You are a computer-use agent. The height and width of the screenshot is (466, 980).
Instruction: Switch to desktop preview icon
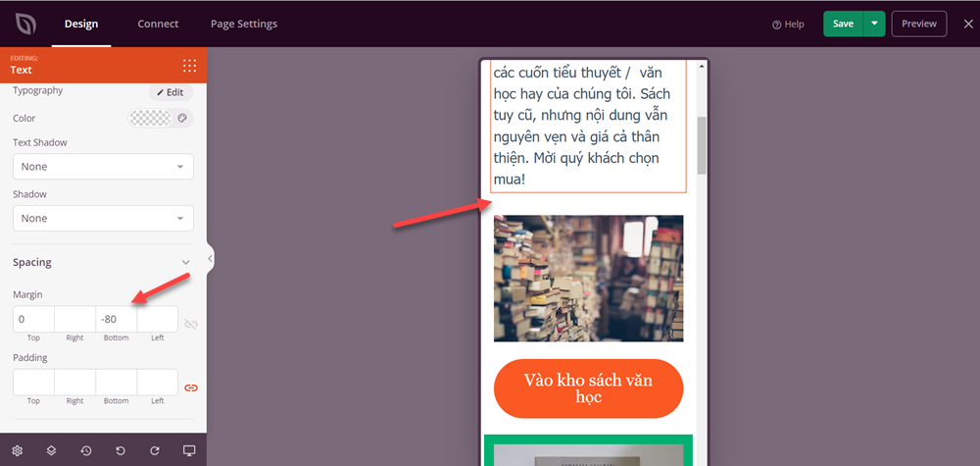click(189, 450)
